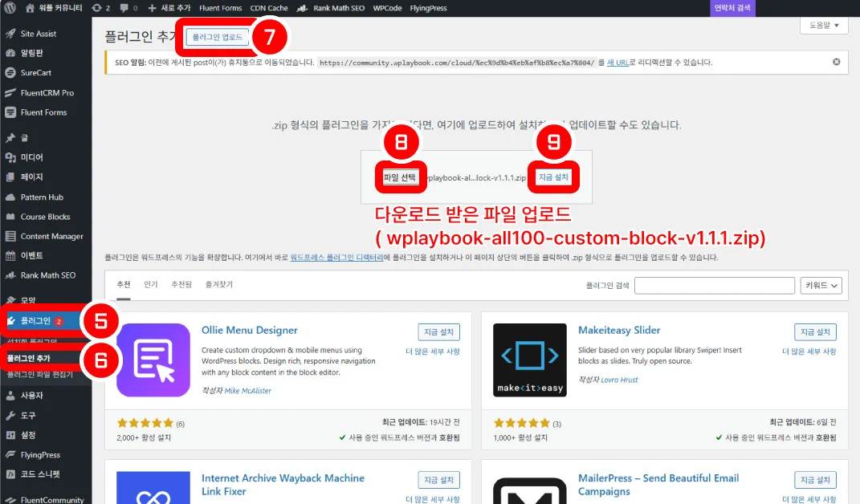Open the updates icon showing 2
The image size is (860, 504).
[96, 8]
